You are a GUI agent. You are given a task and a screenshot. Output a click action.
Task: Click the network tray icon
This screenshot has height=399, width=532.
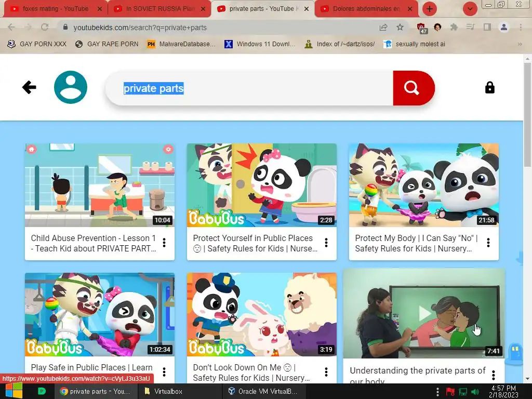point(463,392)
